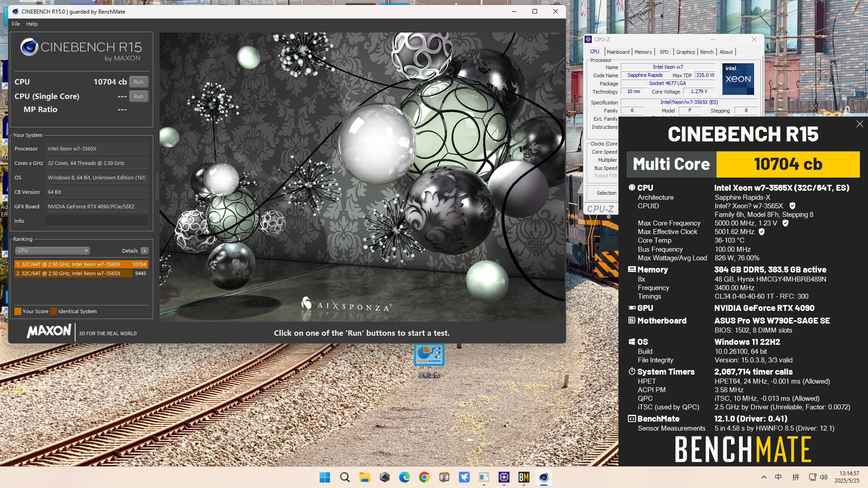
Task: Show hidden system tray icons
Action: point(764,477)
